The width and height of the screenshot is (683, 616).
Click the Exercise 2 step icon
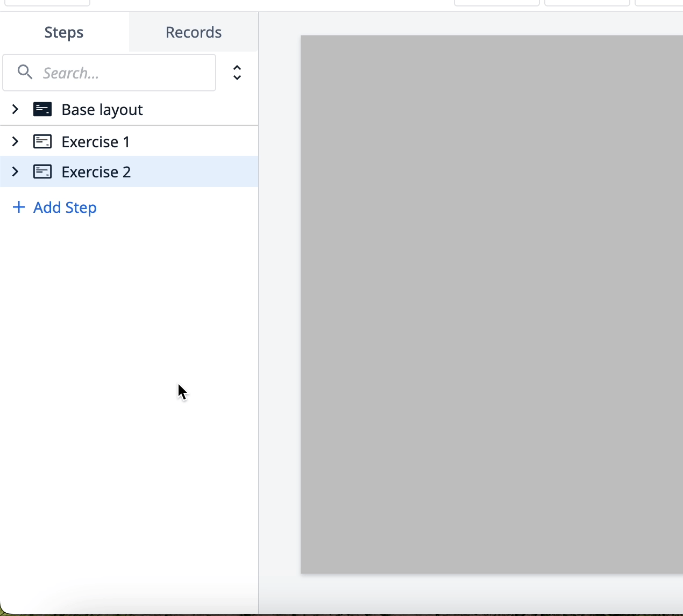point(42,171)
